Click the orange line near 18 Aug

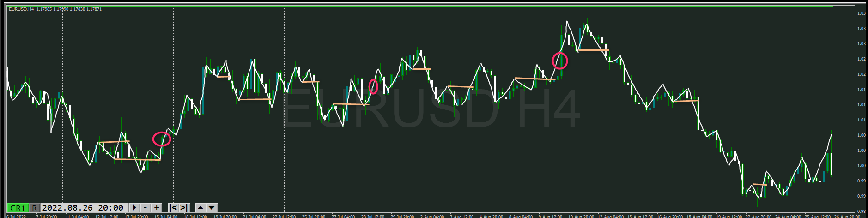[686, 100]
